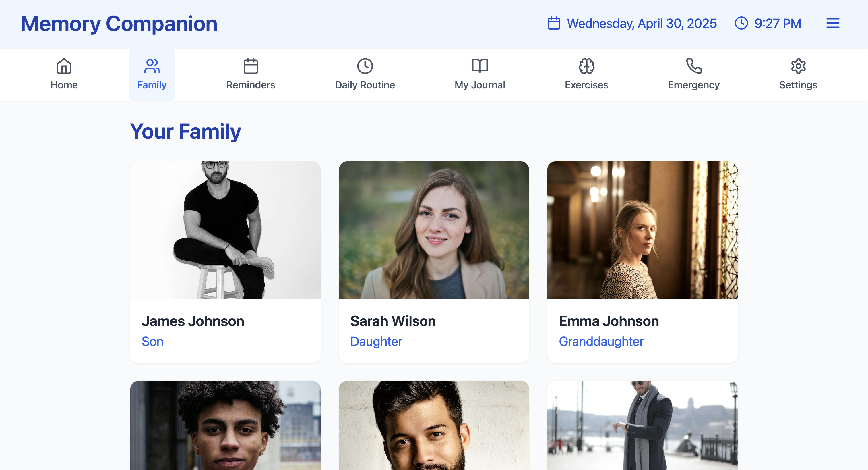This screenshot has height=470, width=868.
Task: Click the header calendar date icon
Action: 554,23
